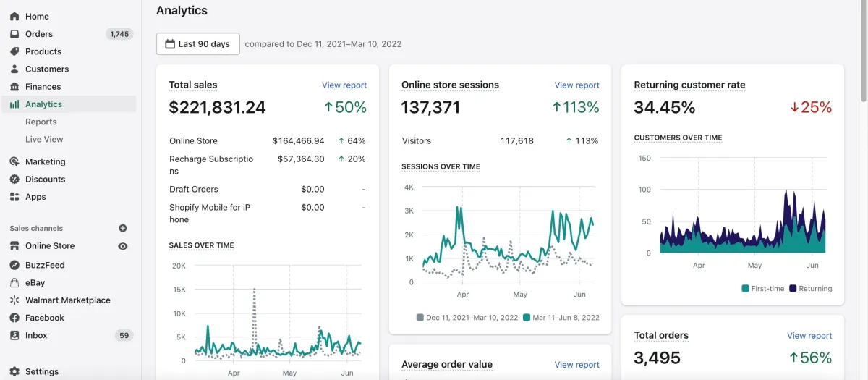Click the 34.45% returning rate value
The height and width of the screenshot is (380, 868).
664,108
